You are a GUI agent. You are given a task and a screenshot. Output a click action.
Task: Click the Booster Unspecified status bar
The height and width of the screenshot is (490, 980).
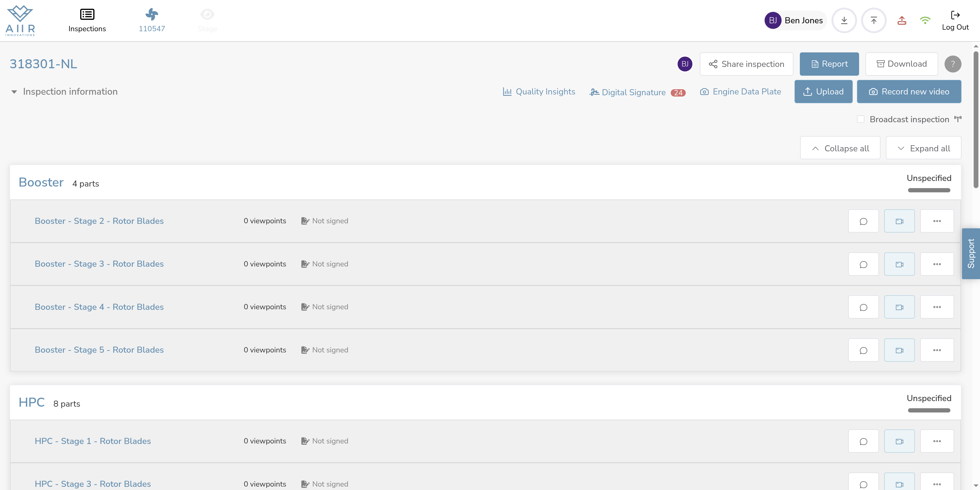[929, 190]
